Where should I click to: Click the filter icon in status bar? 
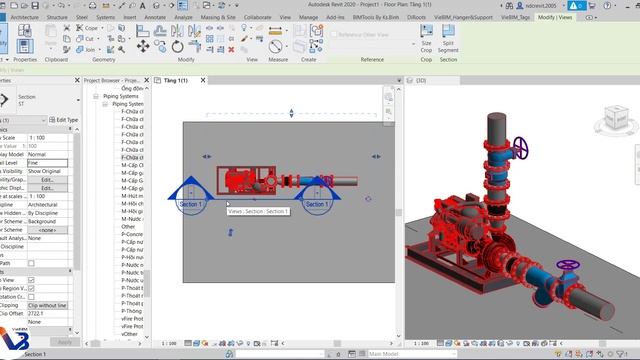point(620,354)
